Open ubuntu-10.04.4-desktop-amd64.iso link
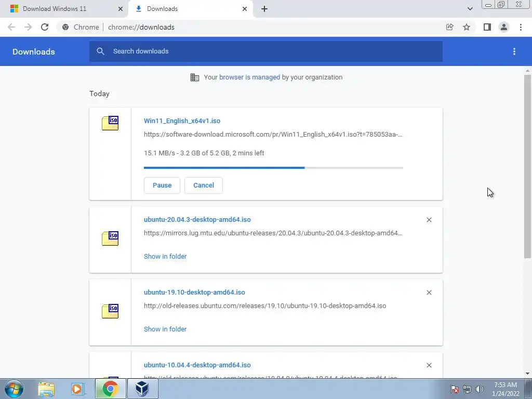 click(x=197, y=365)
